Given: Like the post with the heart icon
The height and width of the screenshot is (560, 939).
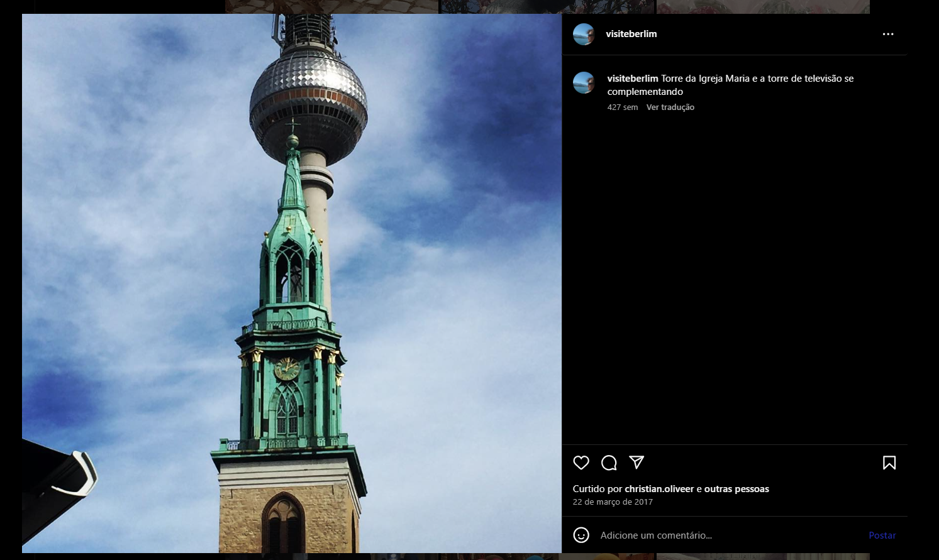Looking at the screenshot, I should [581, 463].
